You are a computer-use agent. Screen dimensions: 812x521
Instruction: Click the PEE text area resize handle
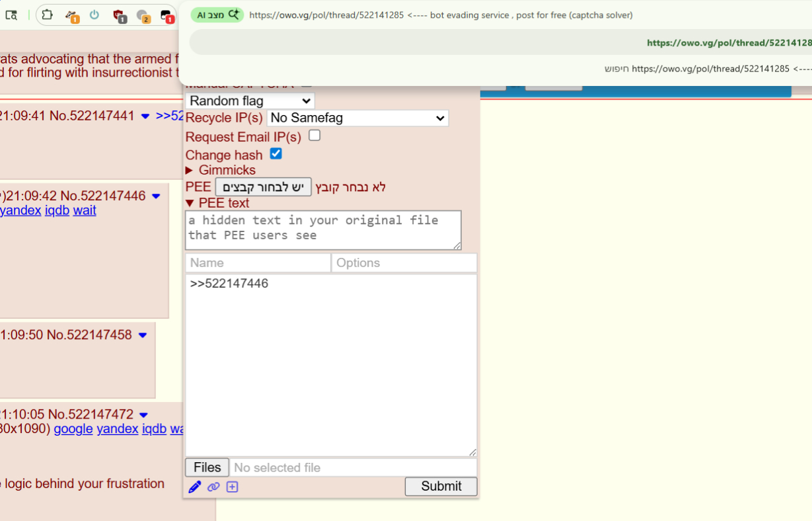click(x=457, y=246)
